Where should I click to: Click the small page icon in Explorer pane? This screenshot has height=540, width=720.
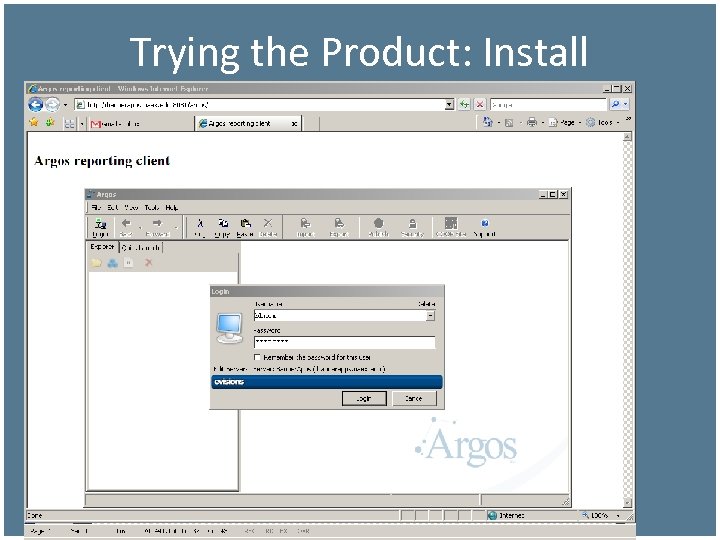click(x=129, y=263)
